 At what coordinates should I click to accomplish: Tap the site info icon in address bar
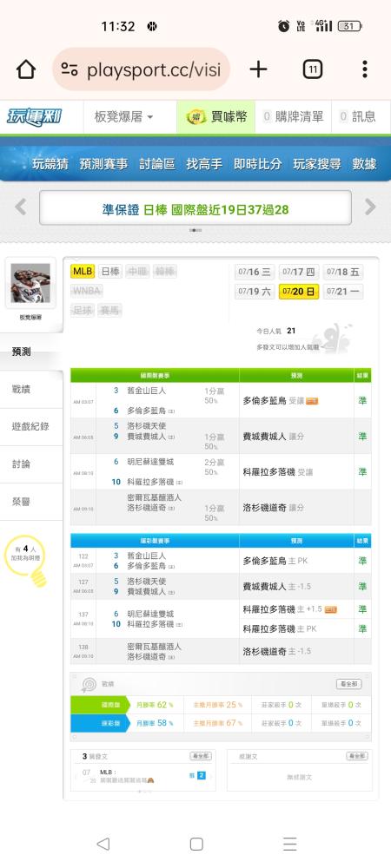[x=70, y=69]
